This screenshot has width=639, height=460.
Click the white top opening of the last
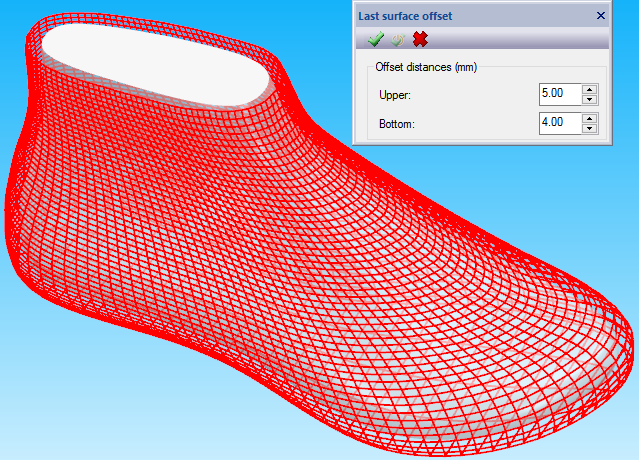157,65
